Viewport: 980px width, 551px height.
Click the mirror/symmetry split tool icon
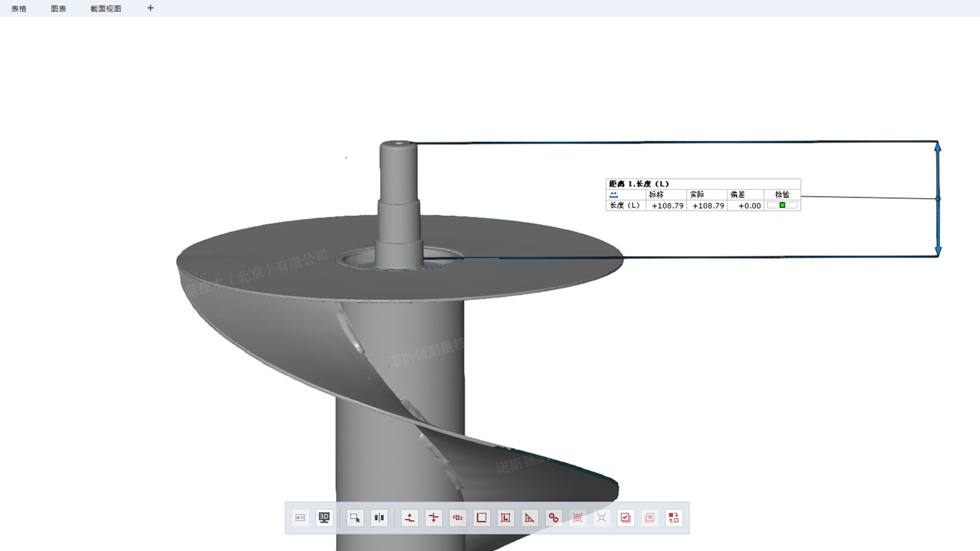[379, 518]
